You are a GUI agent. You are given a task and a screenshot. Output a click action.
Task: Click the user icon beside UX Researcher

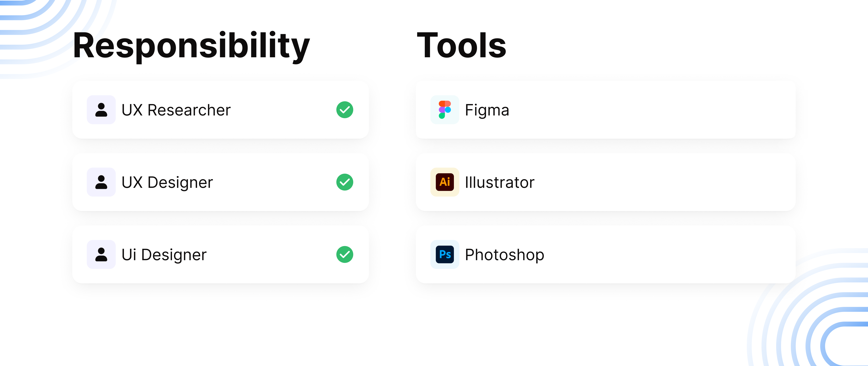coord(101,110)
